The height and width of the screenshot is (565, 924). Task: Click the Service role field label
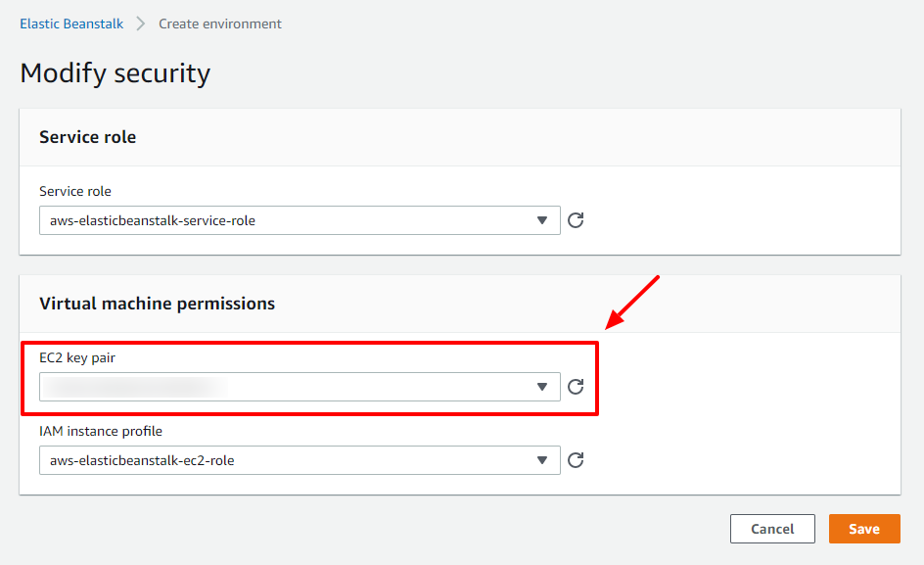pos(75,191)
